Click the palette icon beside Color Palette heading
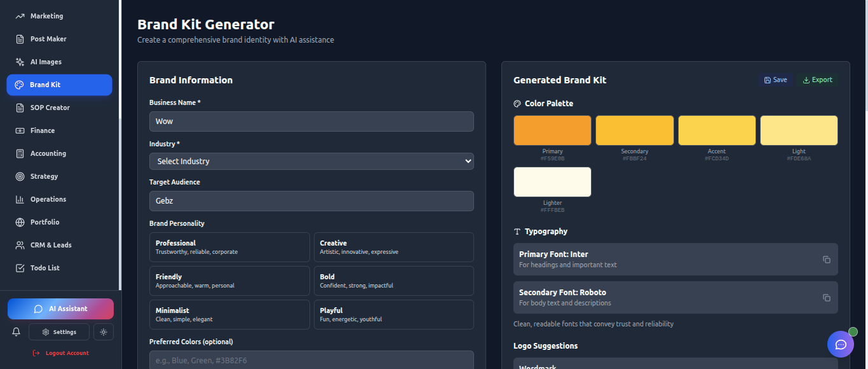 tap(517, 104)
